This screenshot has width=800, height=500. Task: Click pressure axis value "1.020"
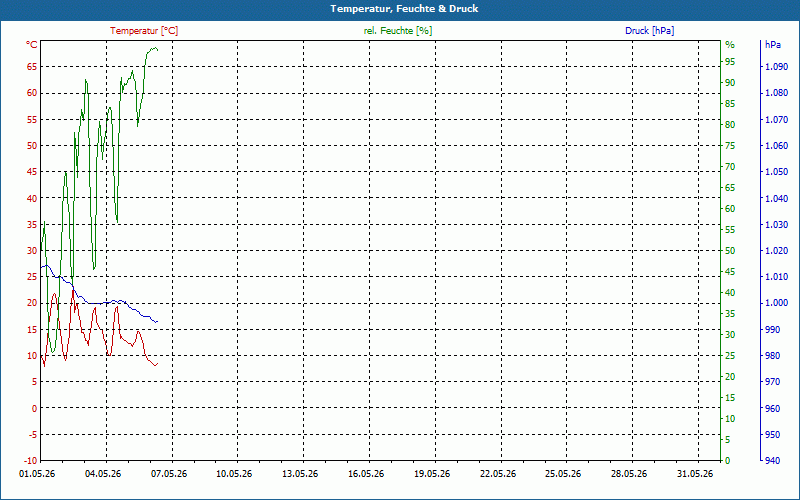pos(776,251)
